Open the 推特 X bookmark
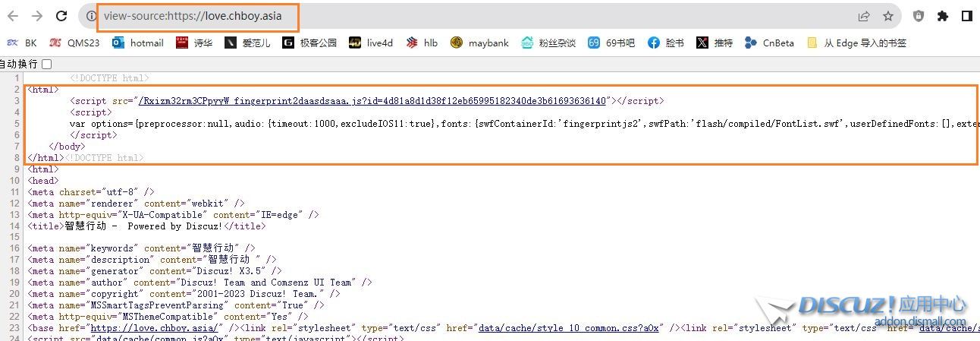 (x=715, y=43)
